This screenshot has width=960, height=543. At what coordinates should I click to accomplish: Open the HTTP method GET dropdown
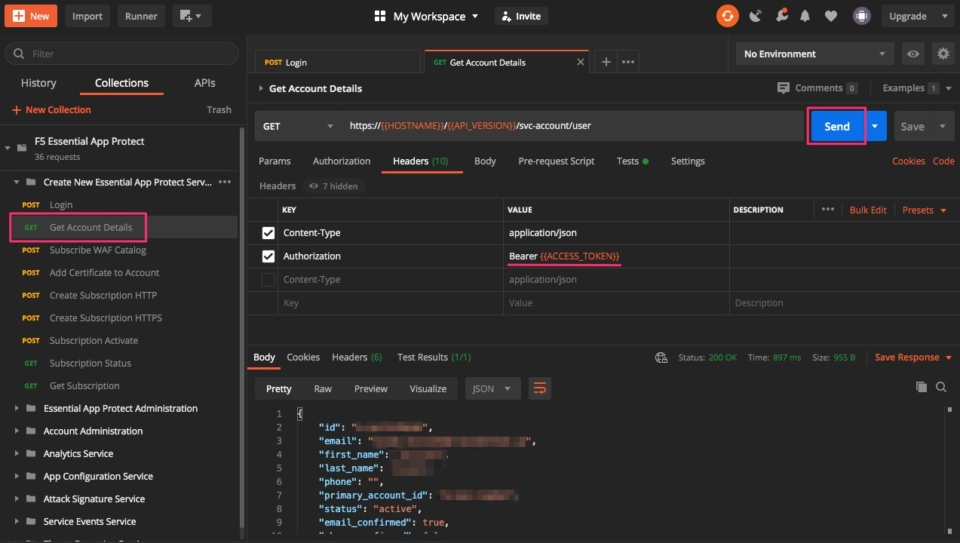298,126
